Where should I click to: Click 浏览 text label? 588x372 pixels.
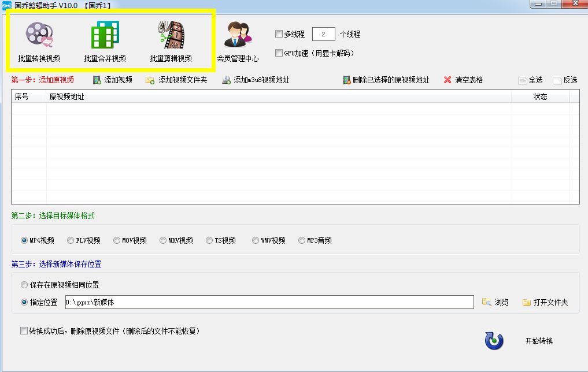501,302
